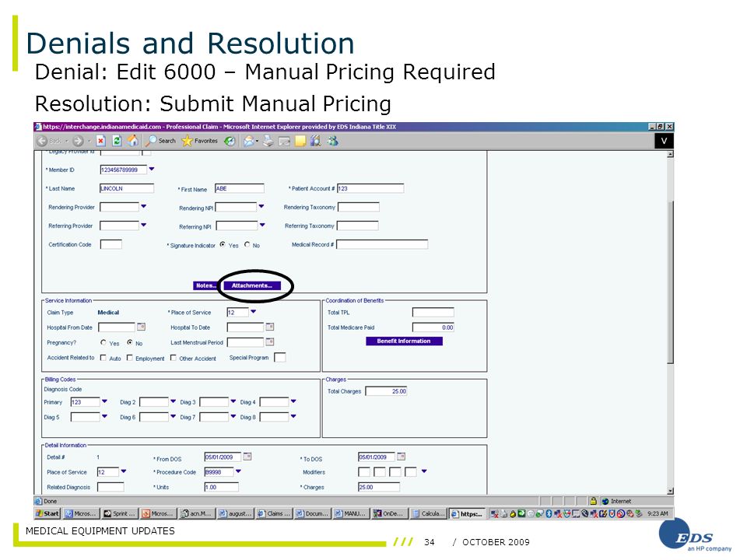
Task: Select Yes for Signature Indicator
Action: click(223, 244)
